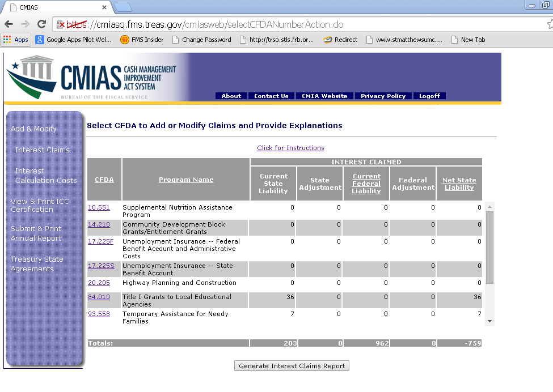Open Google Apps Pilot Wel... bookmark
Image resolution: width=553 pixels, height=392 pixels.
73,40
